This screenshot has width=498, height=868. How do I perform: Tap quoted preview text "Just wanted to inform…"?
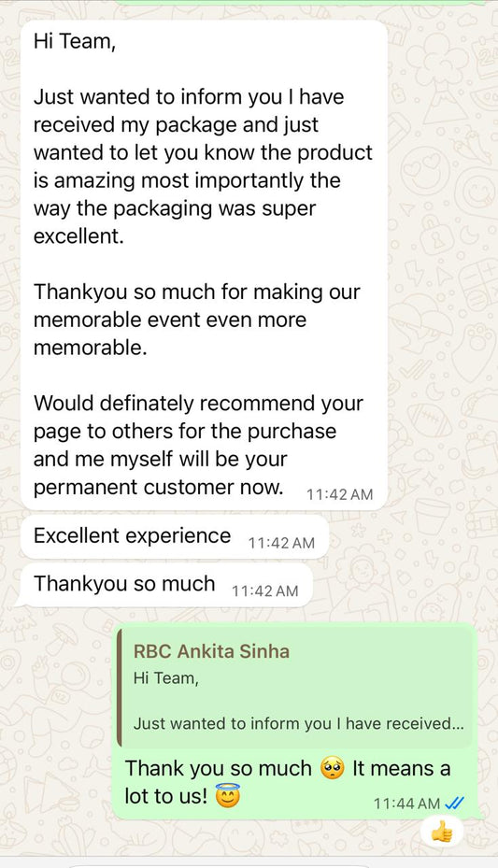299,723
